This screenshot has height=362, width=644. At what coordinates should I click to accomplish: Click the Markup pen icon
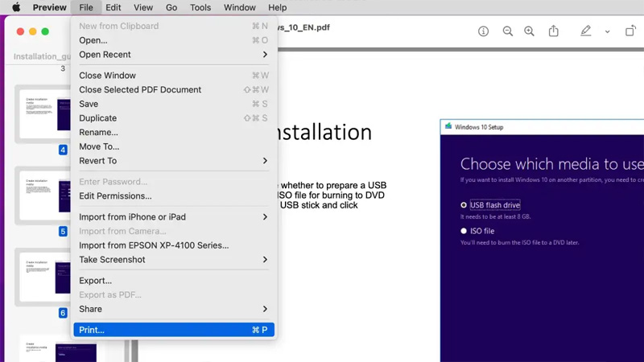tap(586, 31)
